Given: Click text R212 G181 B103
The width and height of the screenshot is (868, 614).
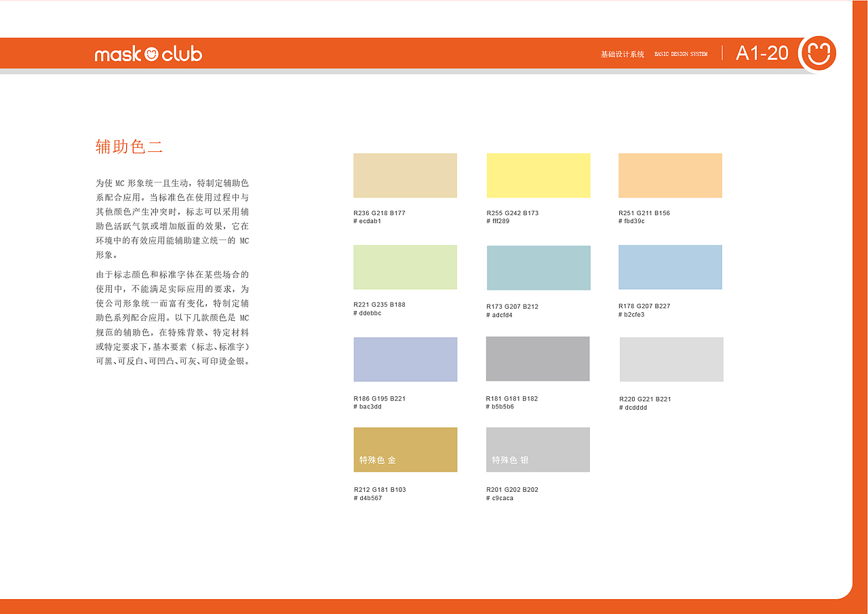Looking at the screenshot, I should (x=380, y=490).
